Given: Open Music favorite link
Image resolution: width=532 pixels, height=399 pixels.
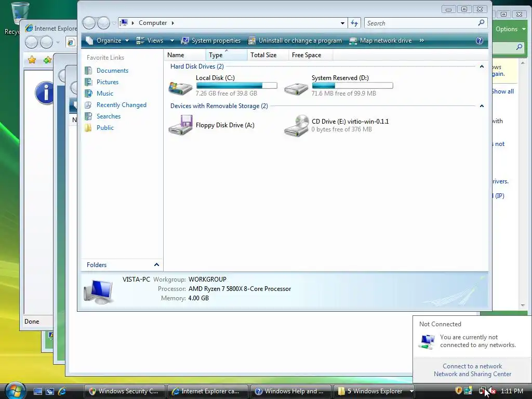Looking at the screenshot, I should tap(105, 94).
